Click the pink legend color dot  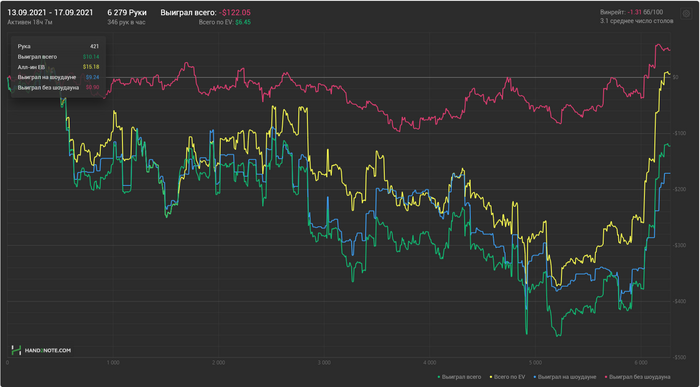pos(606,378)
